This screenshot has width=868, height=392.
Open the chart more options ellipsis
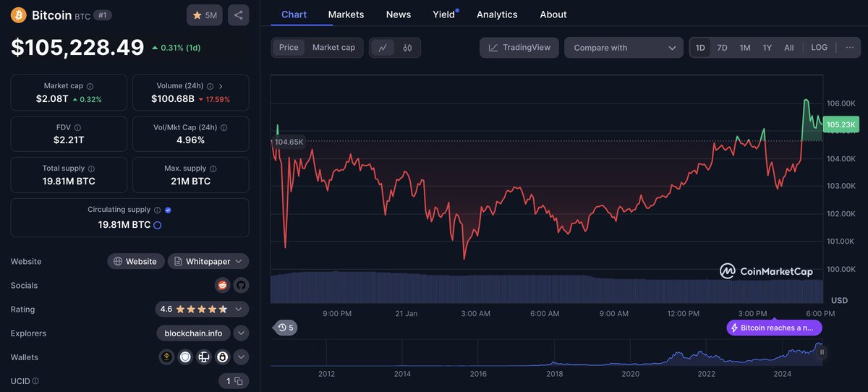849,47
